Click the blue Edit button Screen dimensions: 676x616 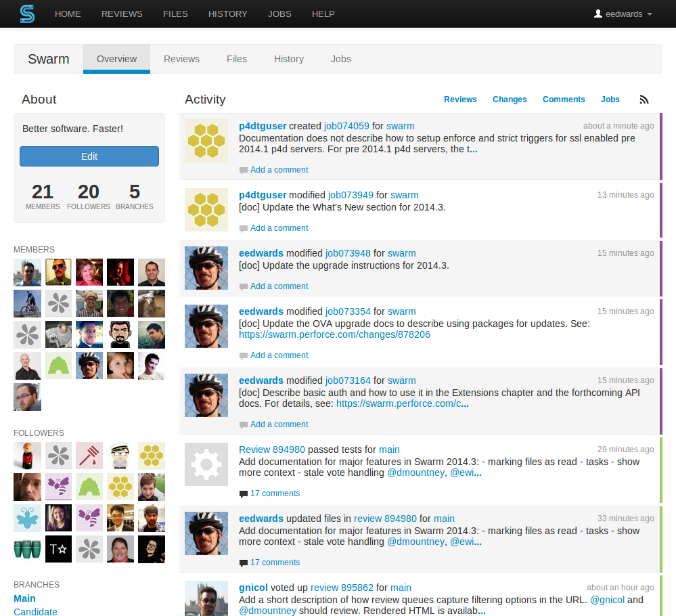[89, 156]
